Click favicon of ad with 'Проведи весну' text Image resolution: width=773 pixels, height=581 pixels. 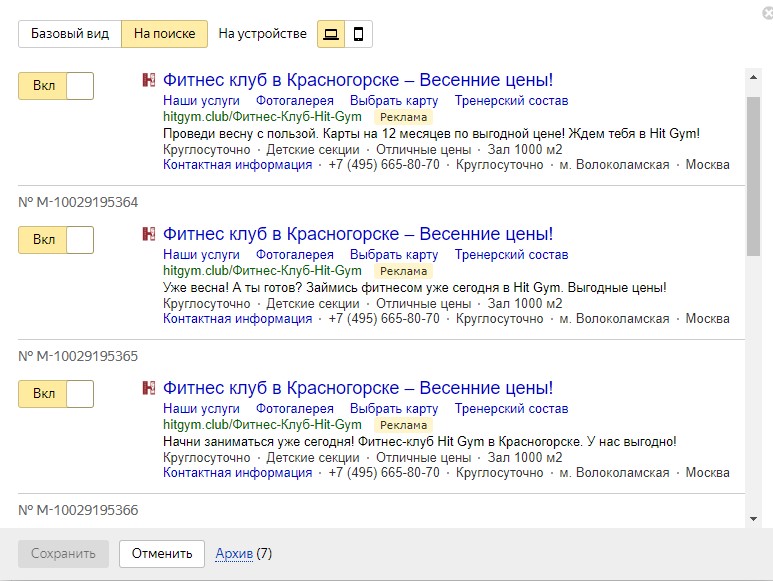point(148,80)
